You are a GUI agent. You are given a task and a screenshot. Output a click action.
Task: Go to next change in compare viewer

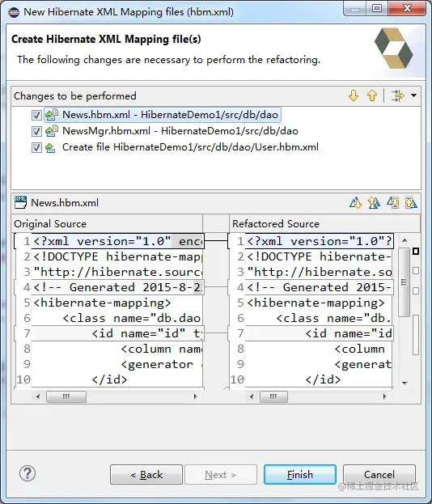pos(392,202)
